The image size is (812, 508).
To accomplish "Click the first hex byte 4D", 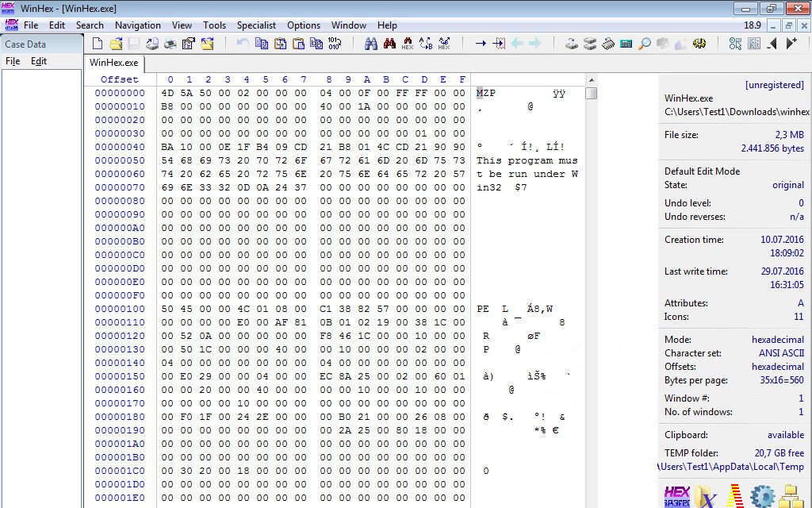I will pyautogui.click(x=167, y=93).
